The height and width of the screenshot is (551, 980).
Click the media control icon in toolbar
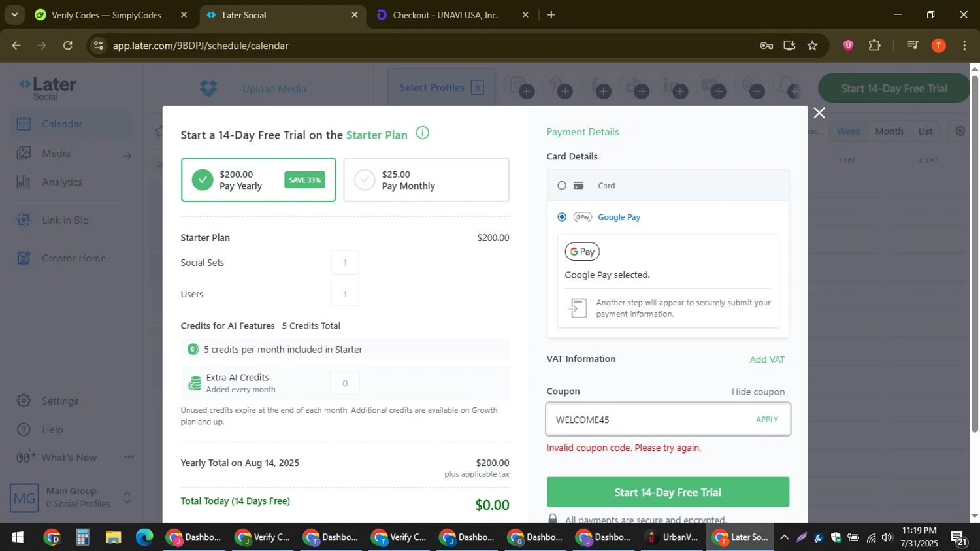pos(913,46)
